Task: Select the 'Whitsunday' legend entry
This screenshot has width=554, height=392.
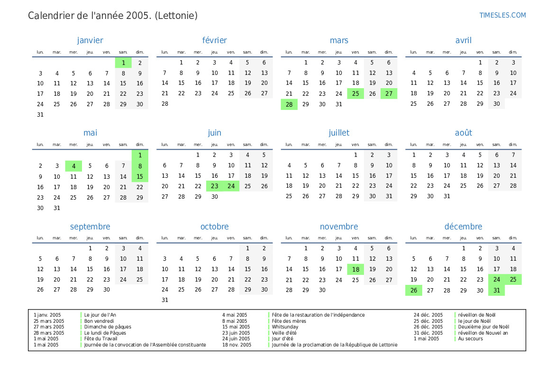Action: [285, 327]
